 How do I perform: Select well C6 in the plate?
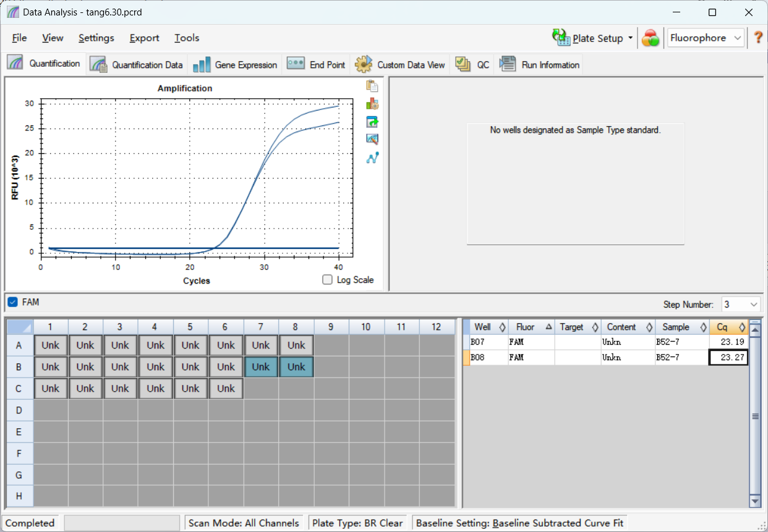click(x=226, y=389)
